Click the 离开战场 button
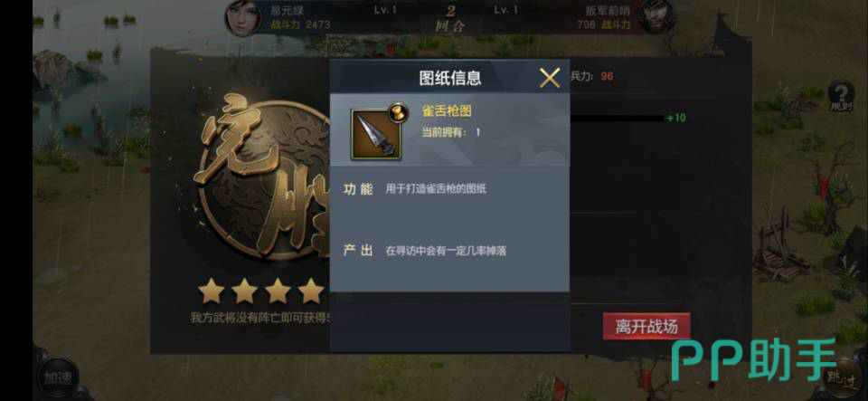This screenshot has height=401, width=868. [646, 326]
